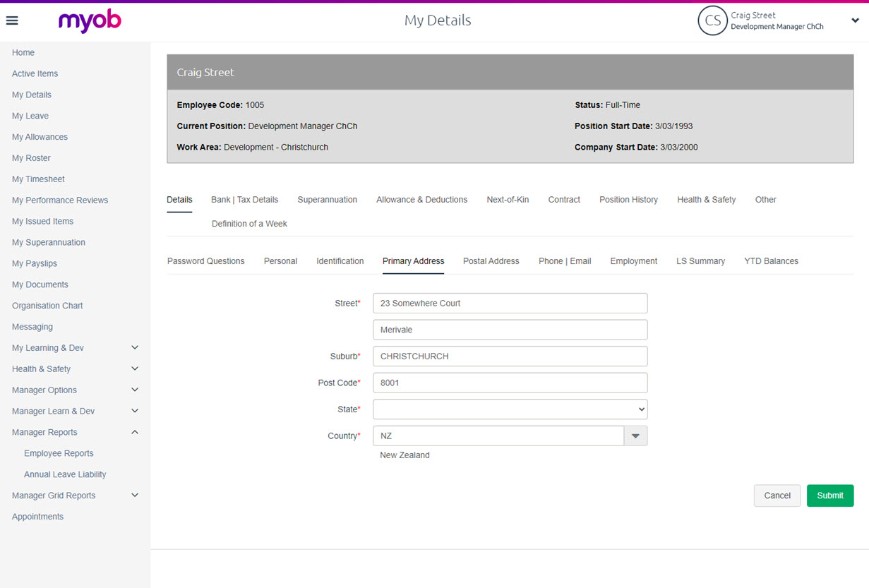Submit the primary address changes
This screenshot has width=869, height=588.
pyautogui.click(x=829, y=496)
